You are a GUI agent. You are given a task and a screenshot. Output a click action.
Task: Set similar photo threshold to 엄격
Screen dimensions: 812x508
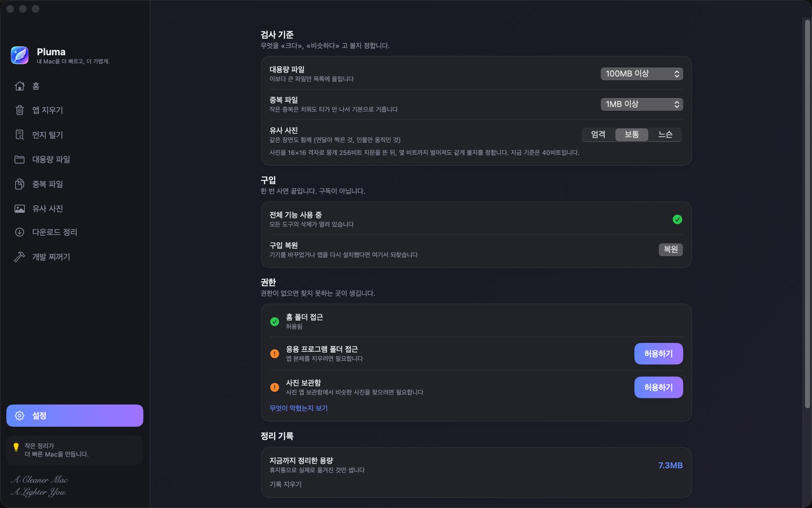[x=598, y=135]
